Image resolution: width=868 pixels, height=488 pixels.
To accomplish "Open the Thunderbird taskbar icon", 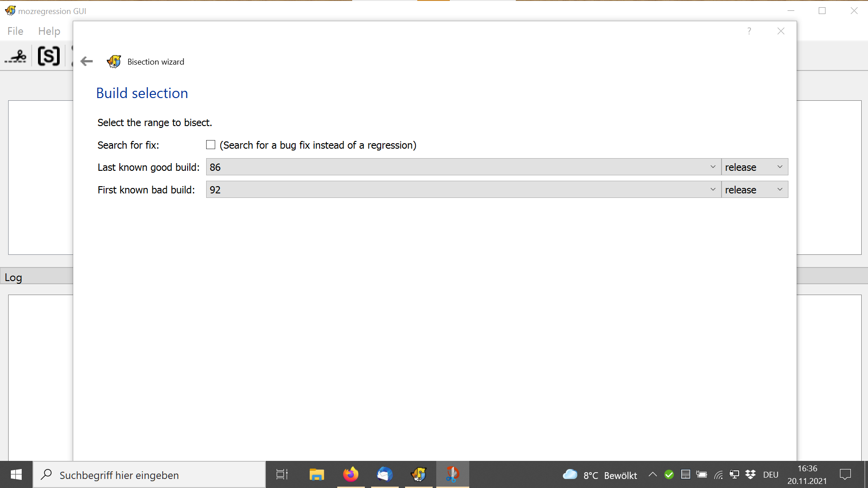I will tap(385, 474).
